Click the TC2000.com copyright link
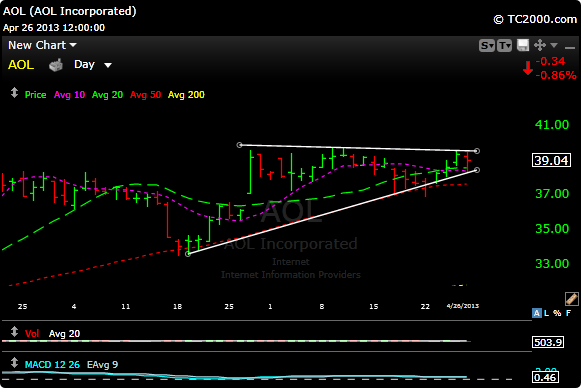The width and height of the screenshot is (581, 388). pos(535,19)
